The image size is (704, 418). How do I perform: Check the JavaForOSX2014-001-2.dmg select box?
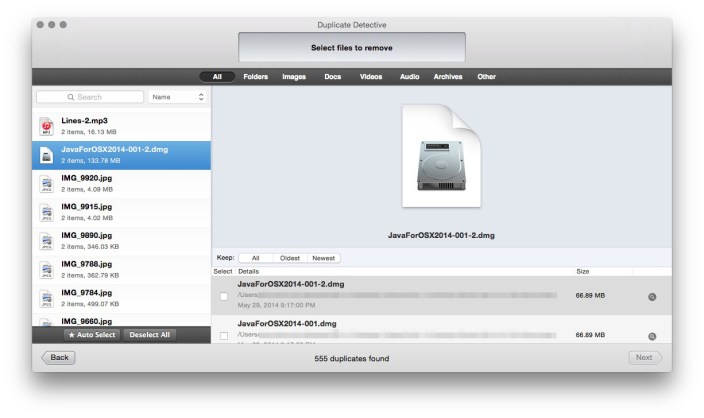[x=224, y=297]
